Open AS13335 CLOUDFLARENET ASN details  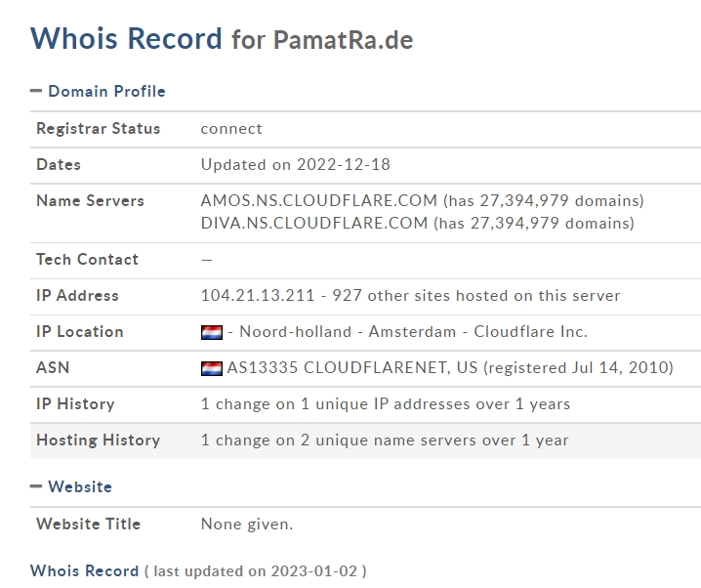click(x=450, y=368)
